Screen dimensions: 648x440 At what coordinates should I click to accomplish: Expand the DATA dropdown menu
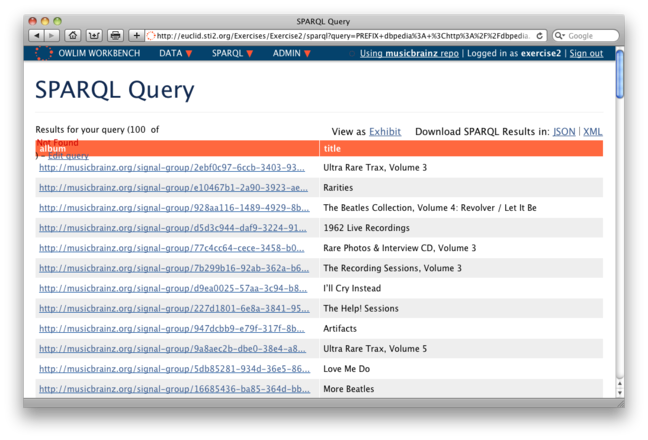[x=176, y=53]
